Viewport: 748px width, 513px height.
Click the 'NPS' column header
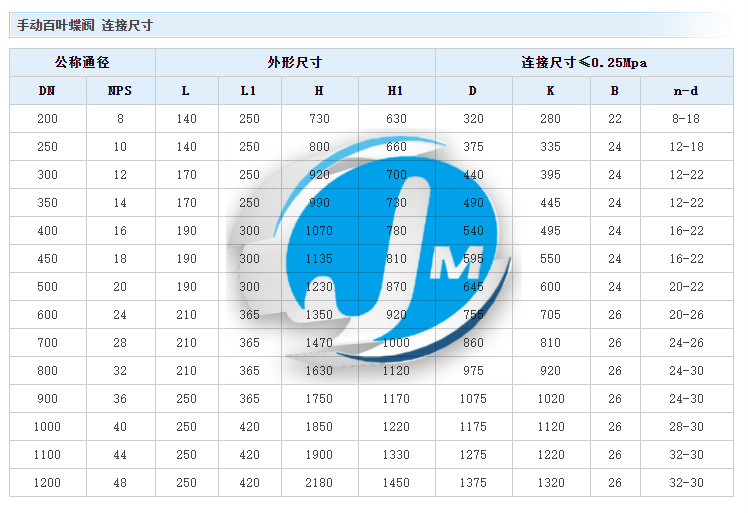click(120, 91)
